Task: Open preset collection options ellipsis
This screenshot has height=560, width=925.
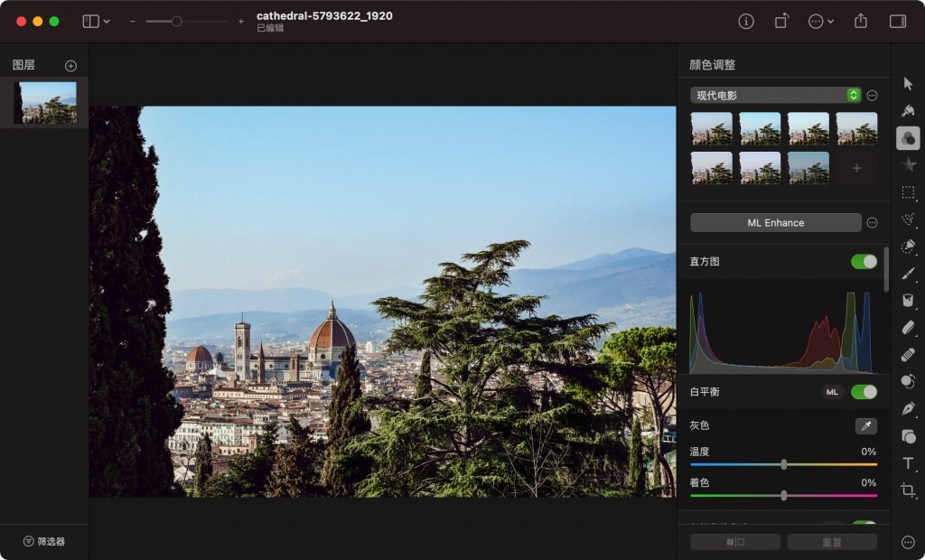Action: (872, 95)
